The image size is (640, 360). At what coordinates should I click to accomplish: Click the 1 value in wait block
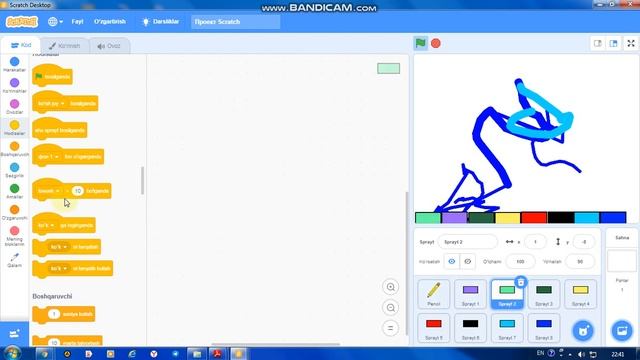coord(54,314)
